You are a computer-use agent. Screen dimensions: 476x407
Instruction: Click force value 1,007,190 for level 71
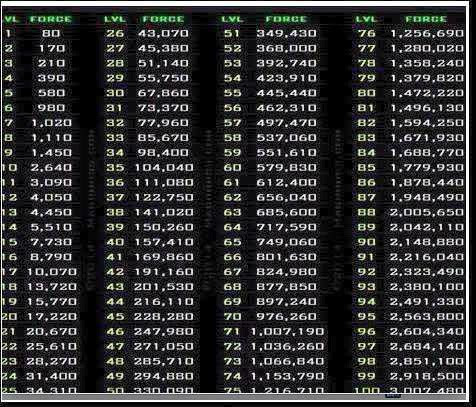[287, 332]
